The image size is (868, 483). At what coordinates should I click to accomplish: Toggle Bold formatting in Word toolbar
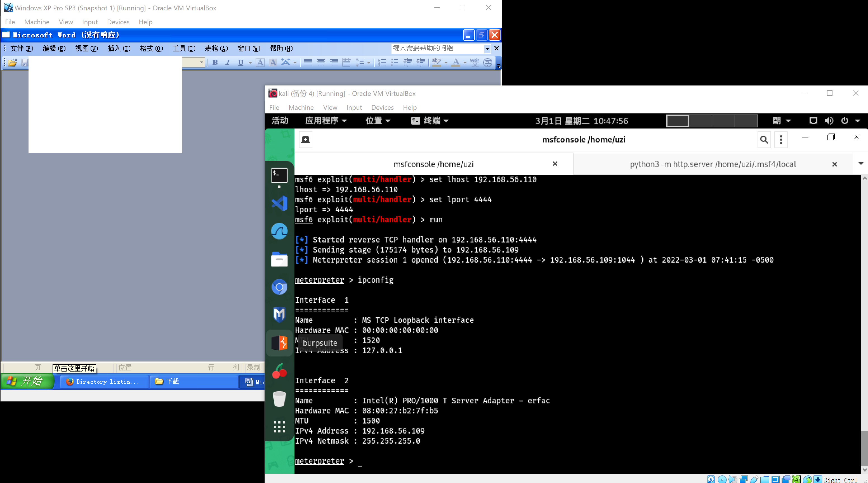click(215, 63)
